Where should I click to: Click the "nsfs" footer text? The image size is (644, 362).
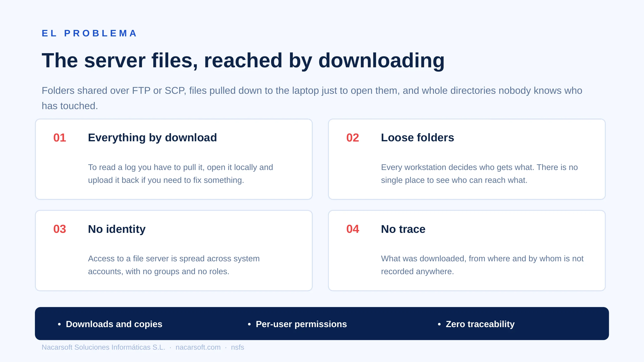point(237,347)
